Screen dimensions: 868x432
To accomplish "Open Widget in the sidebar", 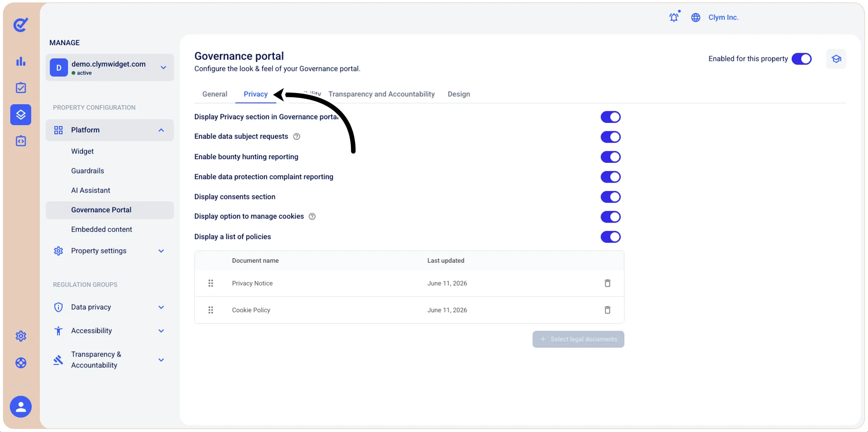I will pos(82,152).
